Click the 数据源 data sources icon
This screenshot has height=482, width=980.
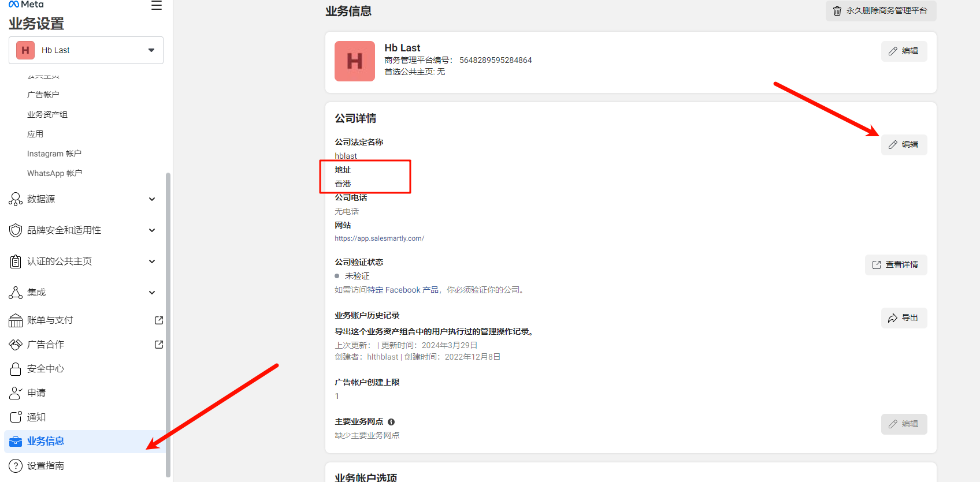[x=16, y=199]
